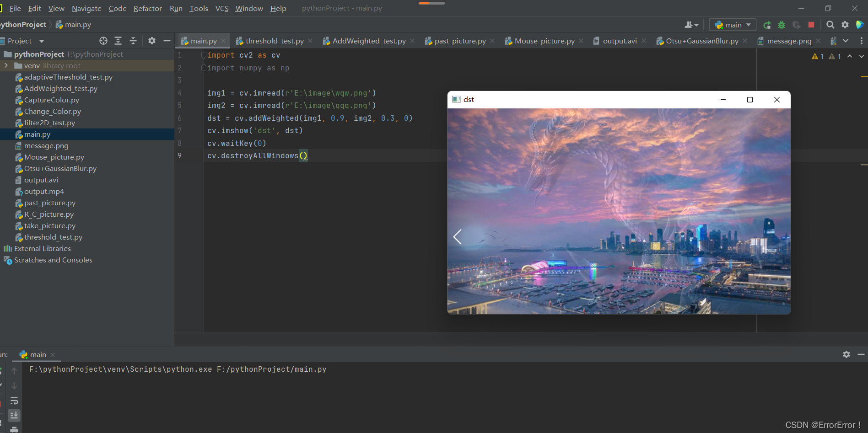The height and width of the screenshot is (433, 868).
Task: Click the weak warning count indicator
Action: (835, 56)
